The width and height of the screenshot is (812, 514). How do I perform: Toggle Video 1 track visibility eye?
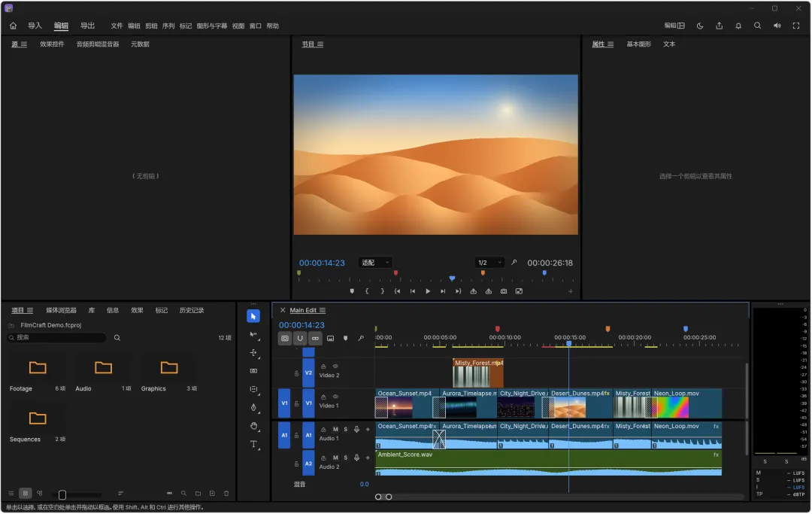click(x=335, y=397)
